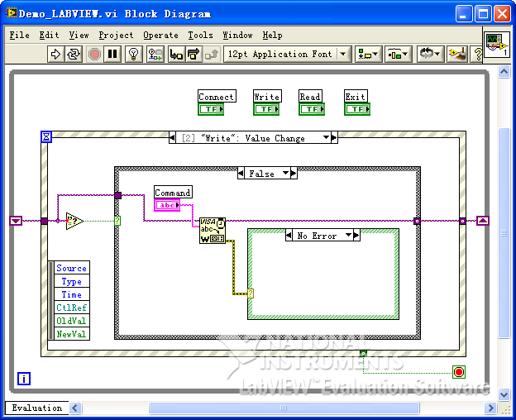This screenshot has width=516, height=420.
Task: Open the Align Objects dropdown
Action: coord(368,54)
